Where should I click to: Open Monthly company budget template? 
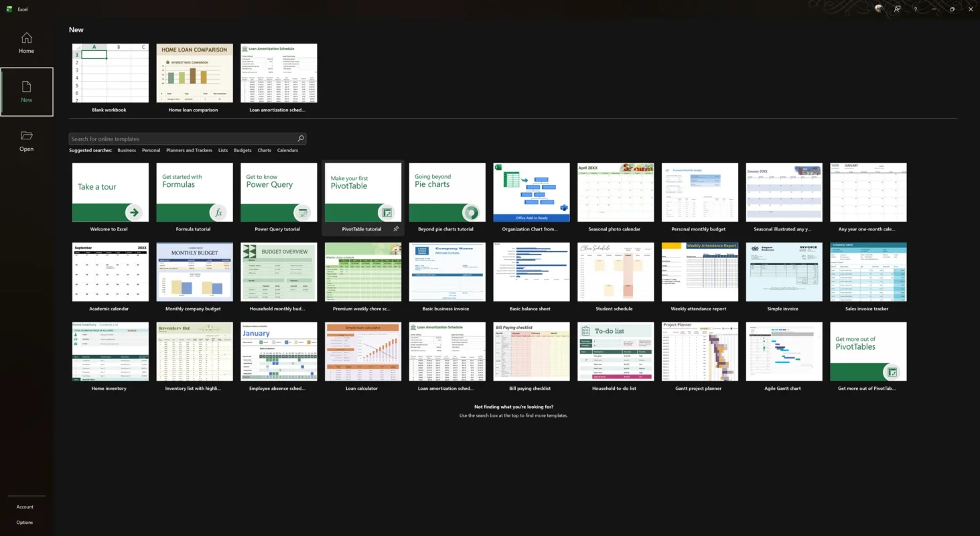coord(194,278)
